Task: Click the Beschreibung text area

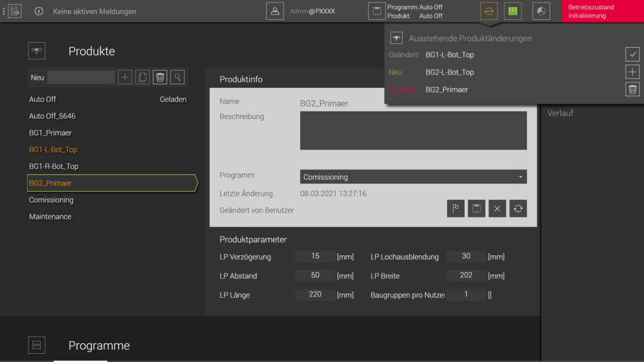Action: point(413,131)
